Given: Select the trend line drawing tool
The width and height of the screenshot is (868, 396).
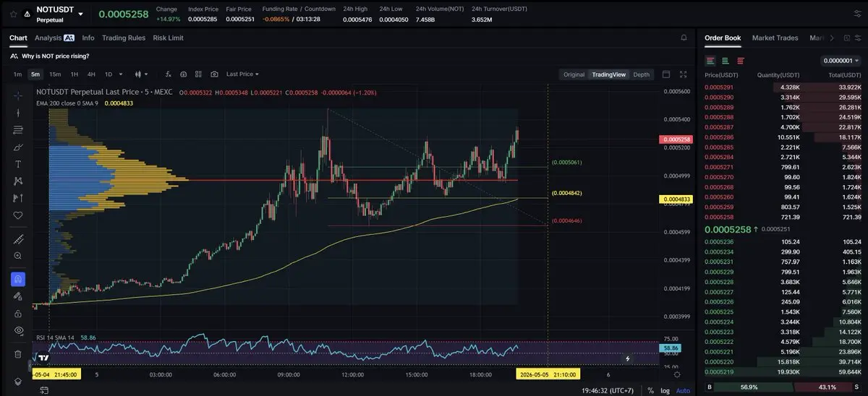Looking at the screenshot, I should click(x=18, y=112).
